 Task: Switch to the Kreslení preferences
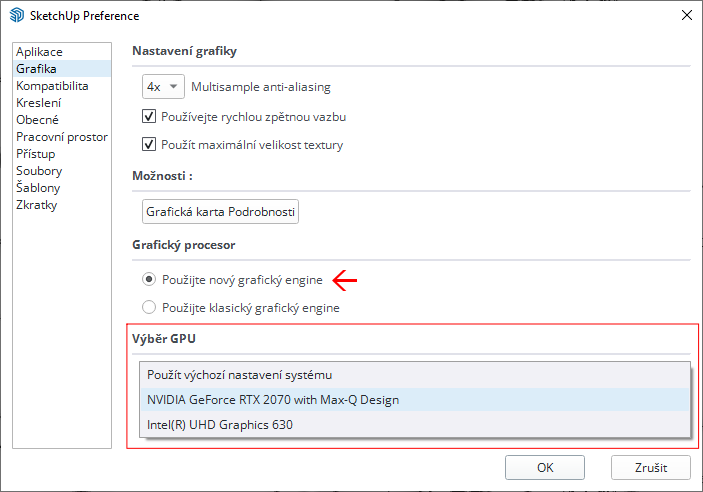[x=40, y=103]
